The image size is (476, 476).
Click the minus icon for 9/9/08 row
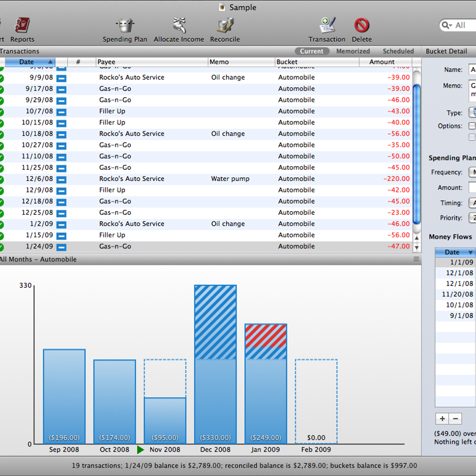point(61,78)
